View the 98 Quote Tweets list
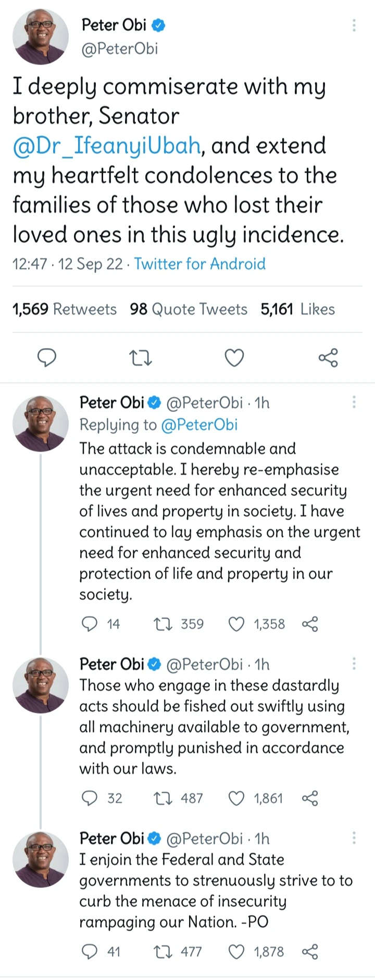 coord(189,309)
